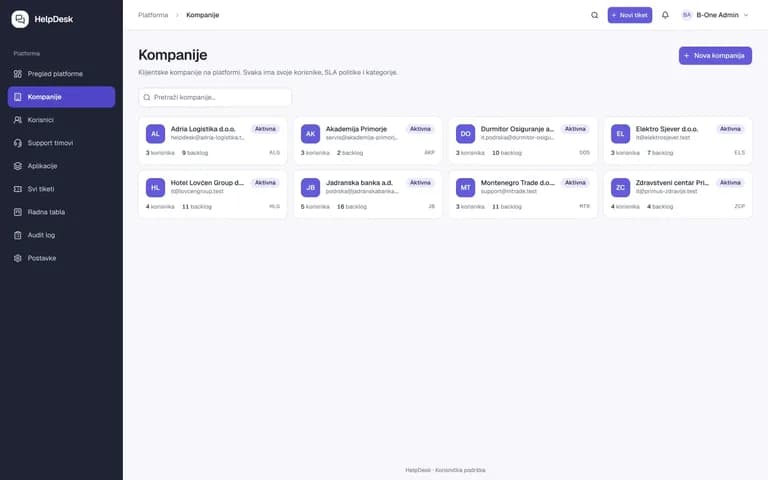Open the Hotel Lovćen Group company name
Screen dimensions: 768x480
(207, 183)
